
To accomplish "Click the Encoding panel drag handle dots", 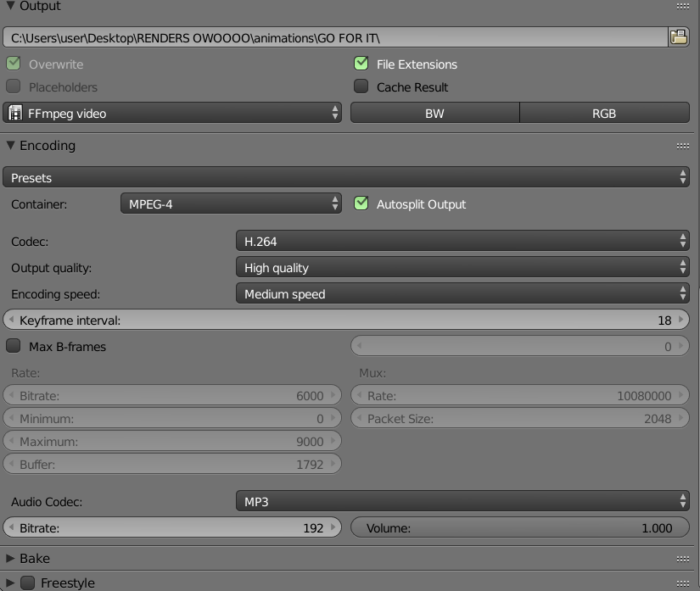I will coord(681,146).
